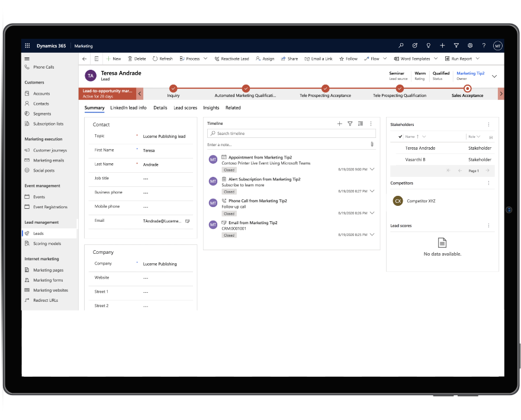Click the Competitor XYZ avatar icon
Viewport: 521px width, 420px height.
tap(398, 201)
